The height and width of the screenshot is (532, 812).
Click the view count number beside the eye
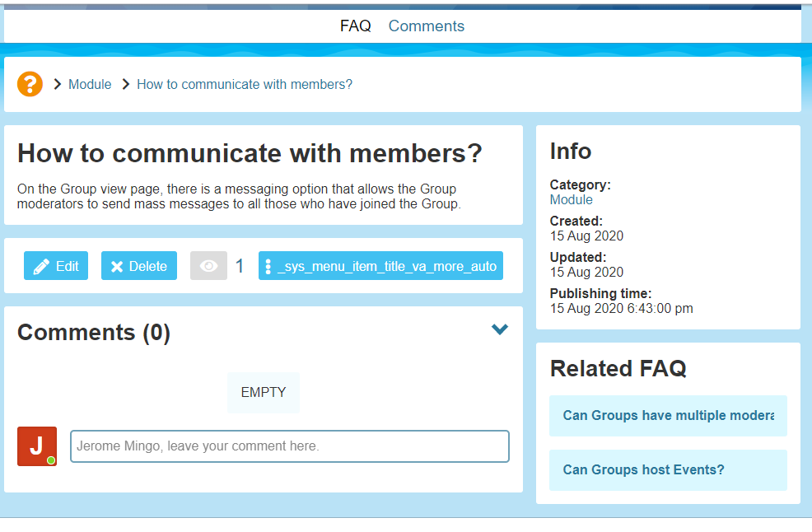pos(240,266)
